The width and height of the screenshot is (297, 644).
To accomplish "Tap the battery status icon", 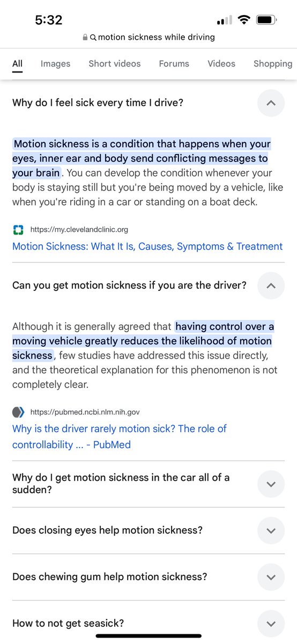I will tap(266, 20).
